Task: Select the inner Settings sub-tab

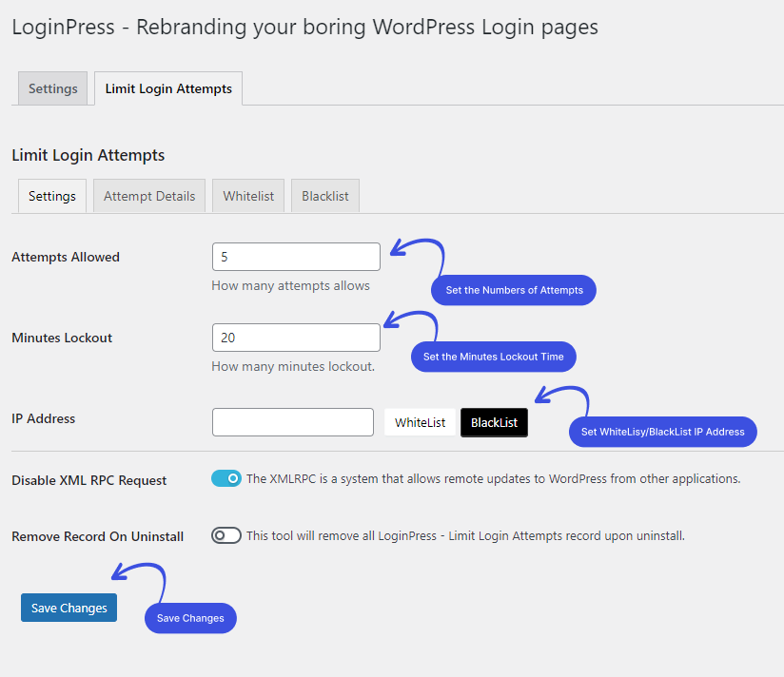Action: click(52, 196)
